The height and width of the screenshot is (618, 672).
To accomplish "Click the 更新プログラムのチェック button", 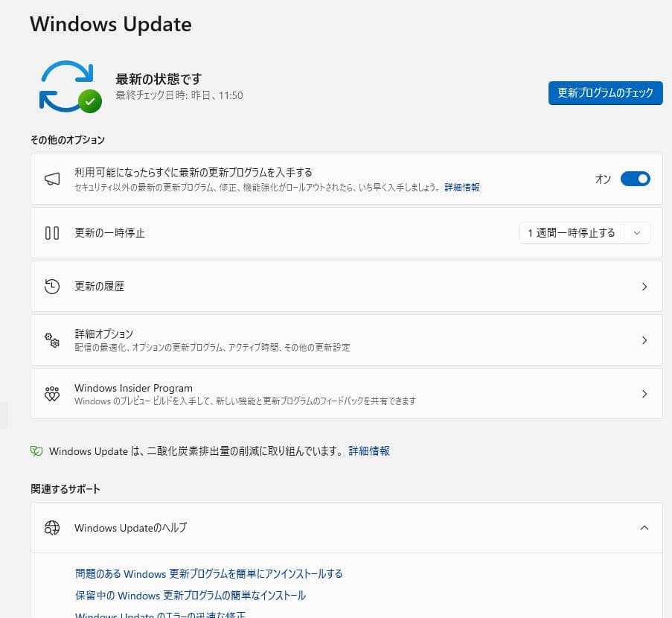I will click(605, 93).
